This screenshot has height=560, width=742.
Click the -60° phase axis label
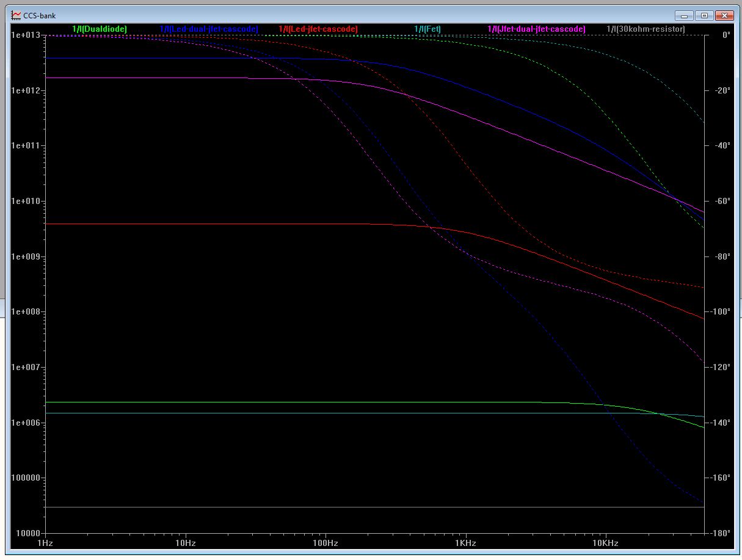coord(722,201)
